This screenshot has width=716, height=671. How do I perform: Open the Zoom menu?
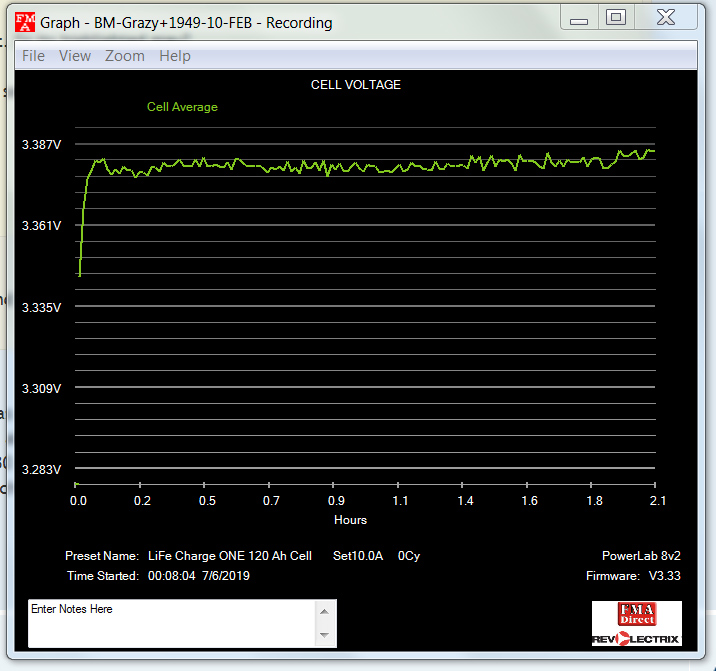pyautogui.click(x=125, y=56)
